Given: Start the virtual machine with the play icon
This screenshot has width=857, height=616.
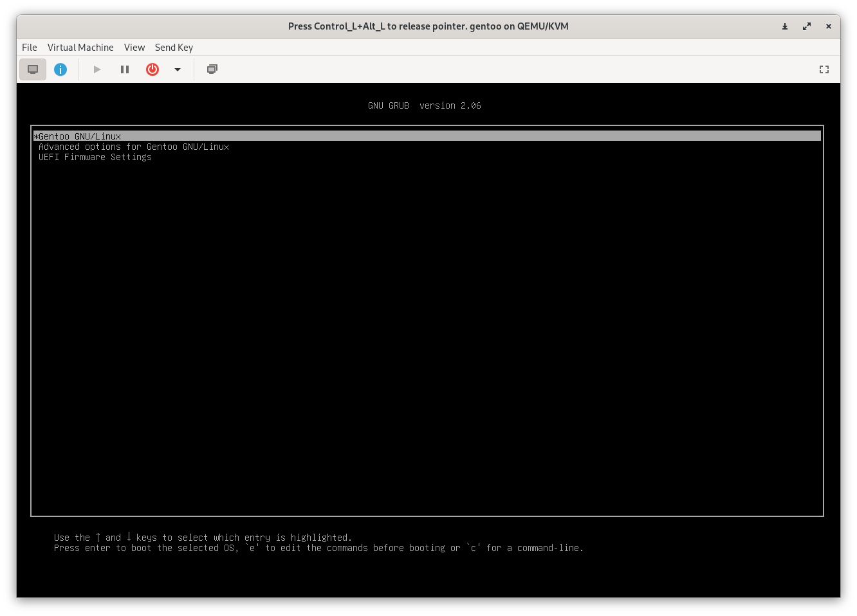Looking at the screenshot, I should [x=97, y=69].
